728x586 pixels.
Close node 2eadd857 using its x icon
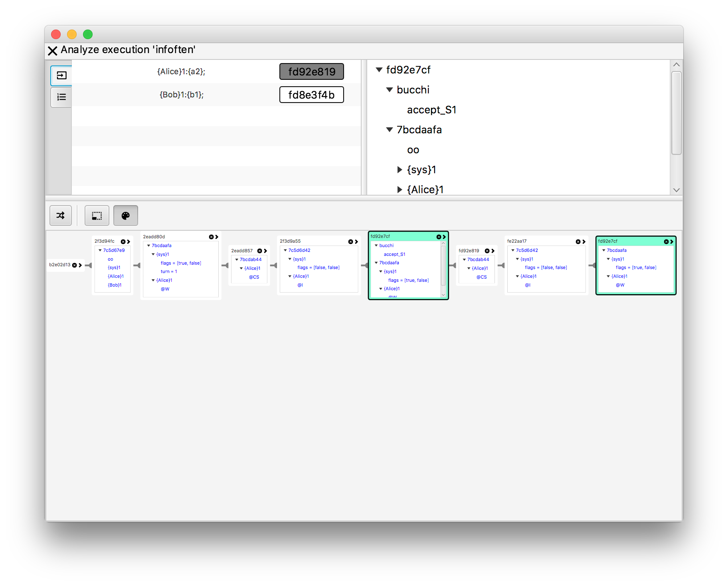(x=259, y=251)
